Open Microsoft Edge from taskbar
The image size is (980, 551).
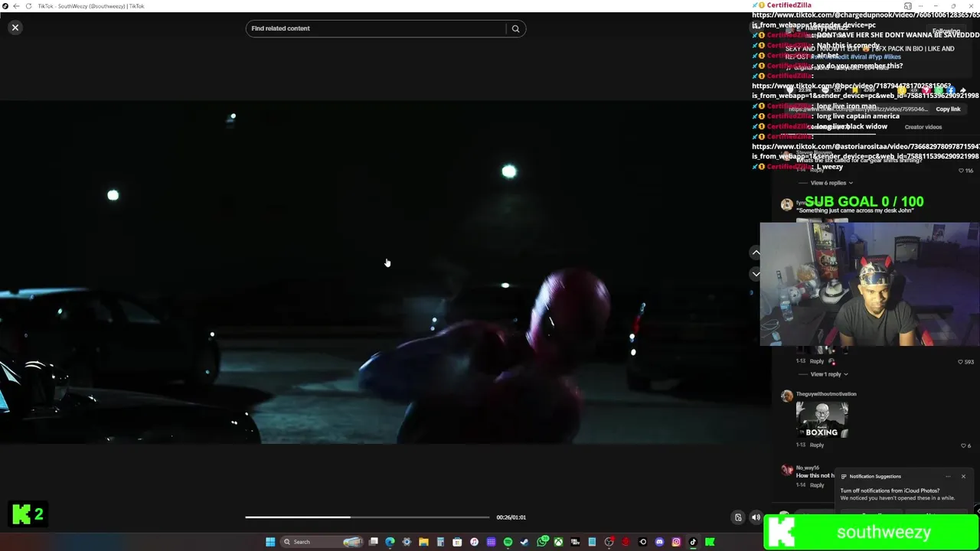[x=390, y=542]
